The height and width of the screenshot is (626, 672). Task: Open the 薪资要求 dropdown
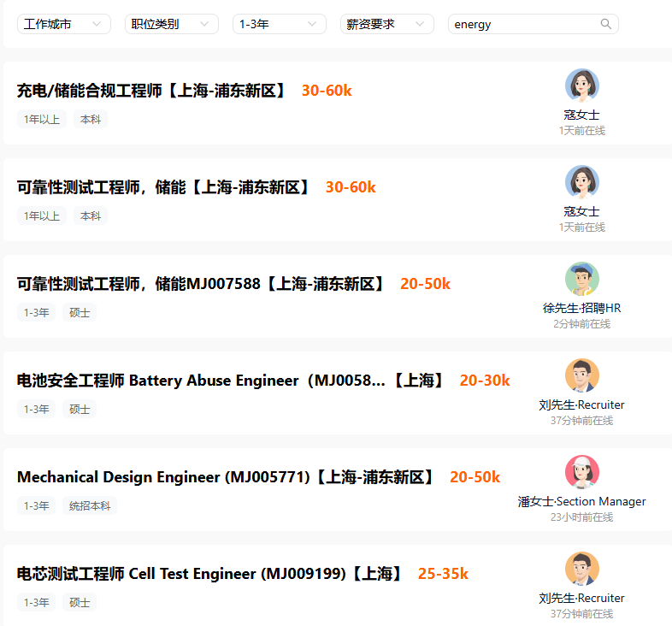click(x=387, y=24)
